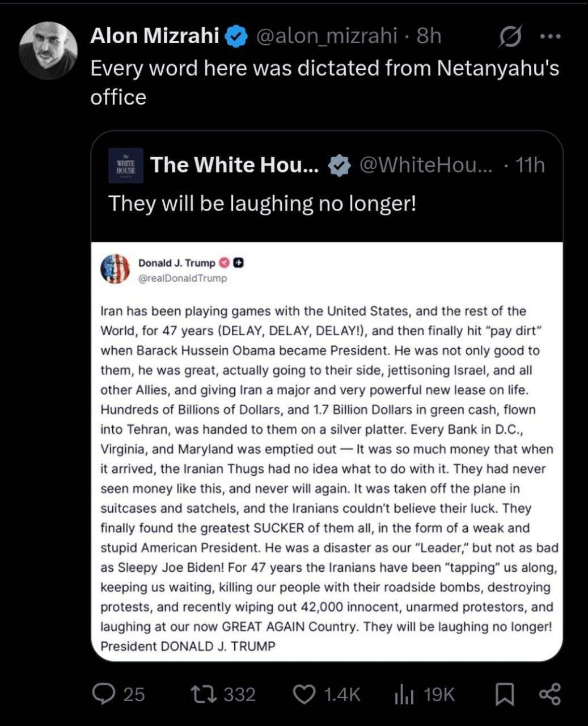Click the Grok slashed-circle icon
Screen dimensions: 588x726
click(x=510, y=37)
